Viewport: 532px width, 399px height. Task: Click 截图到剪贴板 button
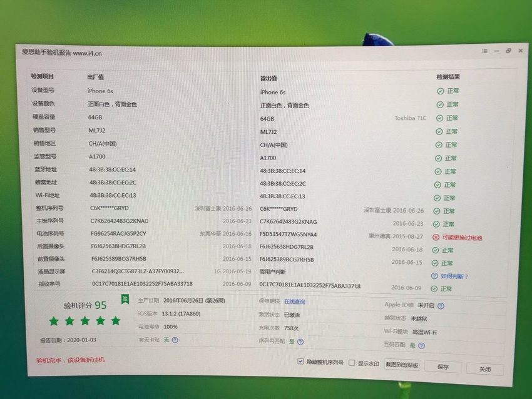402,365
